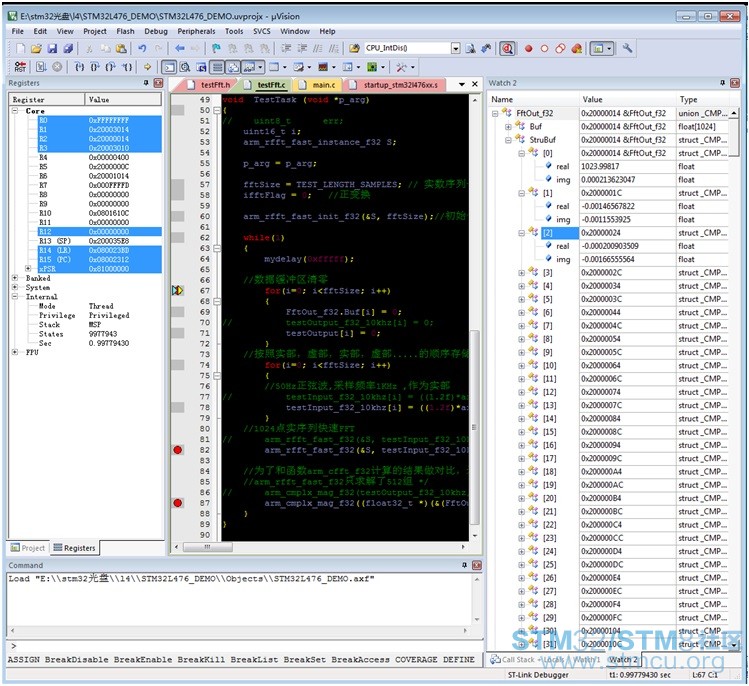Remove the breakpoint on line 82
The height and width of the screenshot is (686, 749).
178,450
